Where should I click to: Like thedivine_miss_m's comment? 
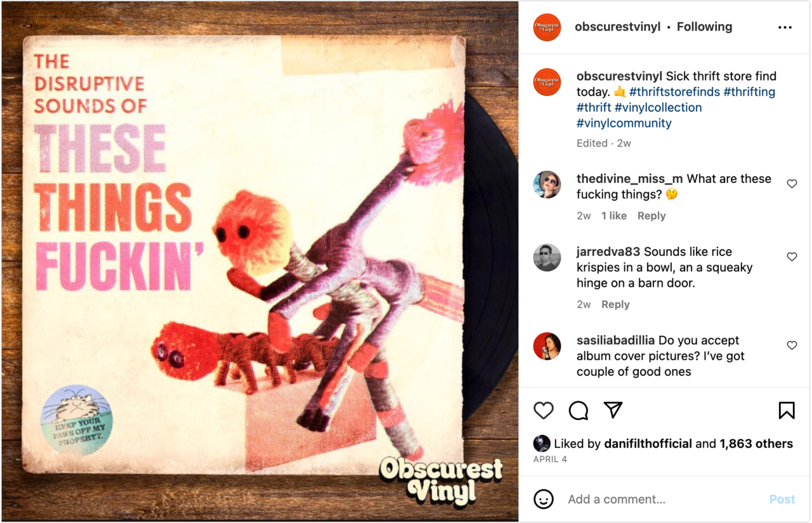792,183
